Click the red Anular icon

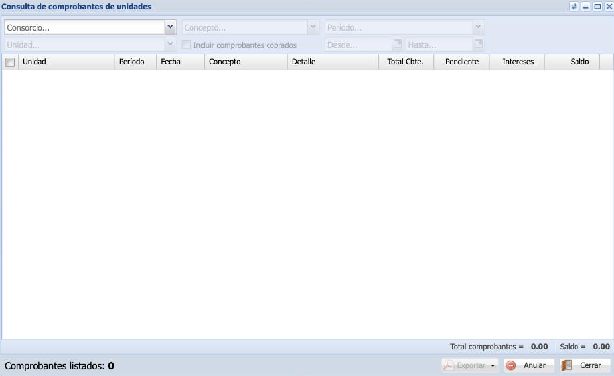click(x=511, y=365)
